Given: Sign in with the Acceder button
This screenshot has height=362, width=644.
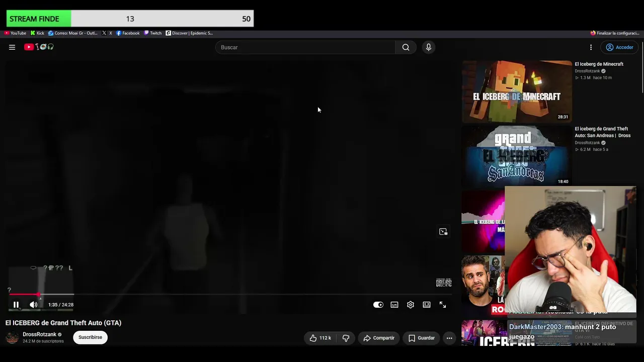Looking at the screenshot, I should point(620,47).
